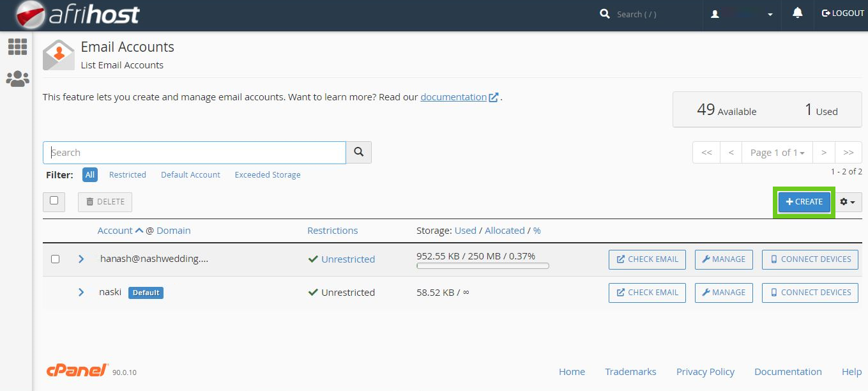Screen dimensions: 868x391
Task: Click the Email Accounts envelope icon
Action: coord(58,55)
